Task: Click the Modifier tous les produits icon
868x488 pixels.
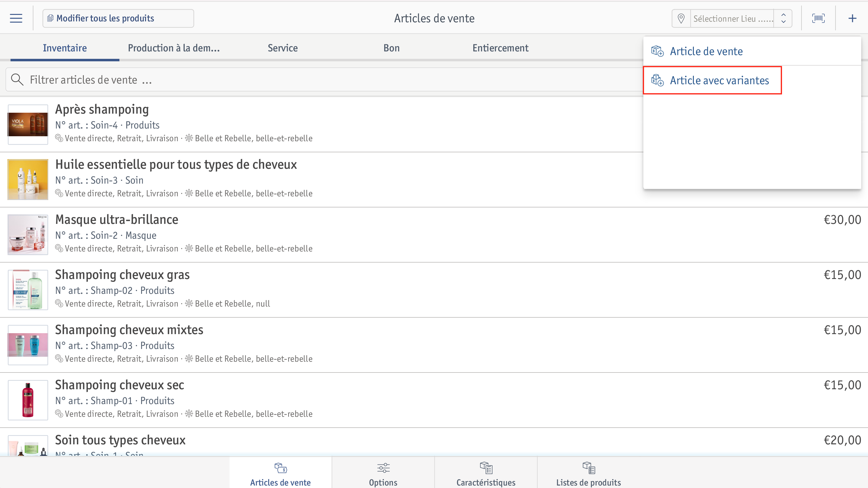Action: point(50,18)
